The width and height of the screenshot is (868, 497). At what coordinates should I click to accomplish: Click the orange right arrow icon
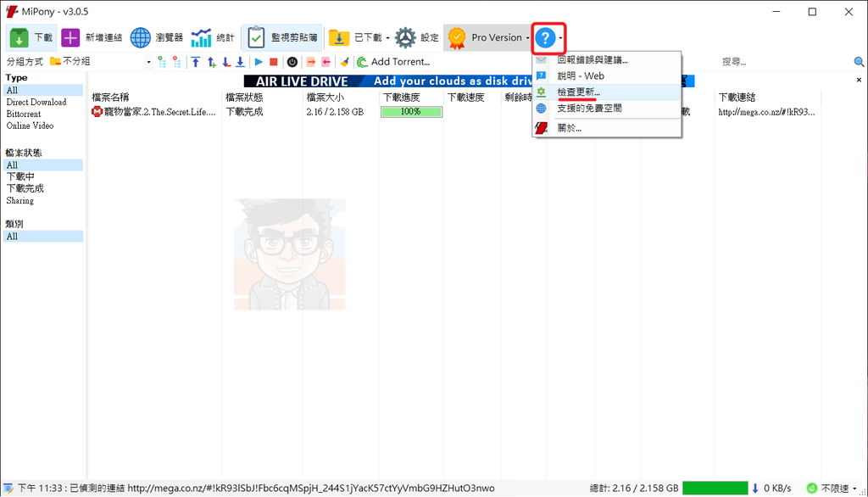pos(310,62)
